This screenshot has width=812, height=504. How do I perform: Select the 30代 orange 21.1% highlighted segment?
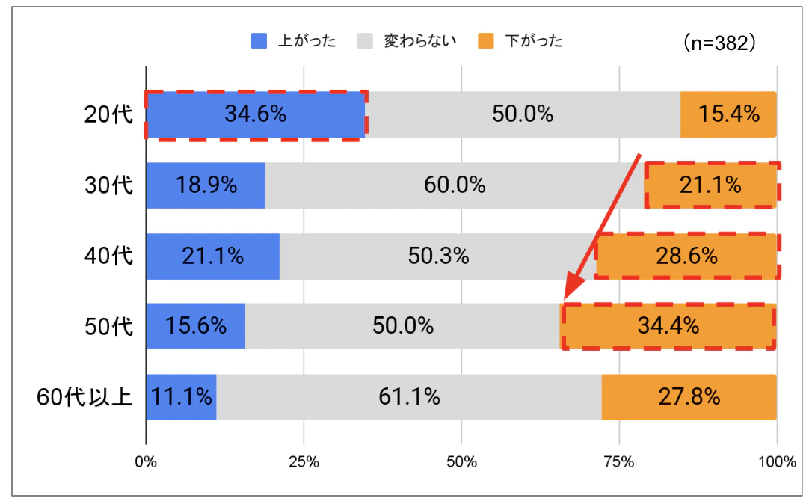711,185
